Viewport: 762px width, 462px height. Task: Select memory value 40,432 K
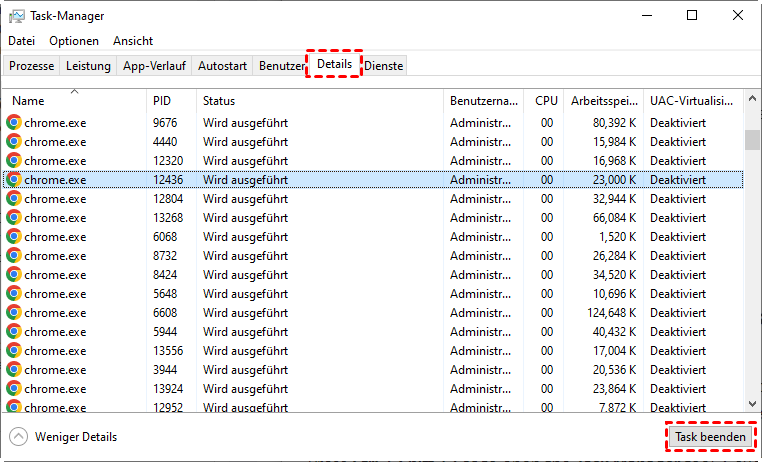tap(614, 331)
